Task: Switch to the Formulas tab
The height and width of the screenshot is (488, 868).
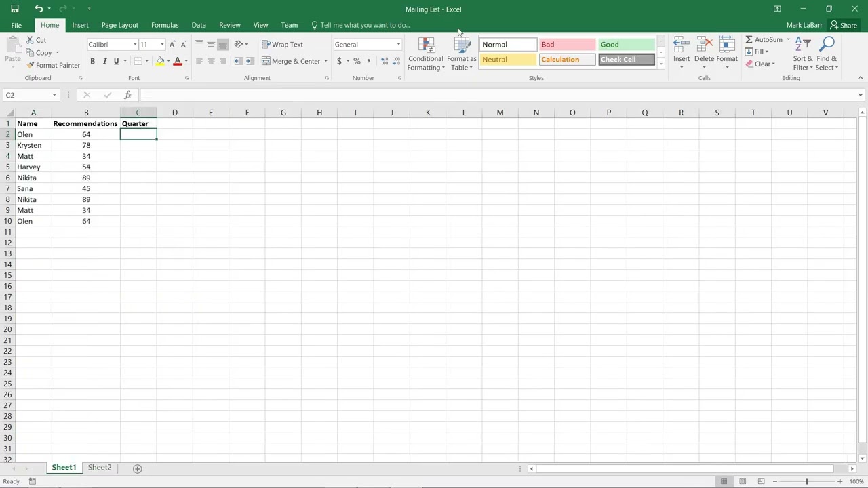Action: pos(165,25)
